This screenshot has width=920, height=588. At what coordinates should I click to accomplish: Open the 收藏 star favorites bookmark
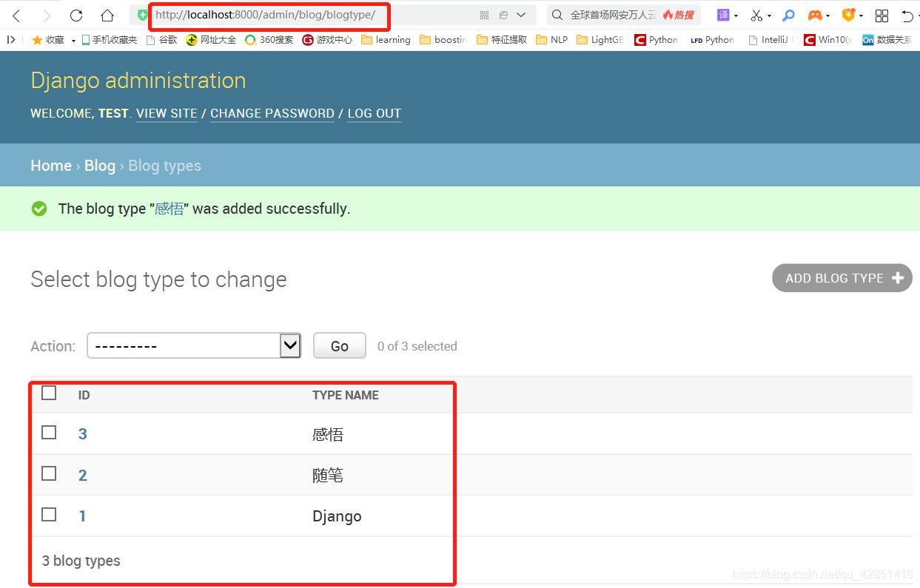pyautogui.click(x=48, y=40)
